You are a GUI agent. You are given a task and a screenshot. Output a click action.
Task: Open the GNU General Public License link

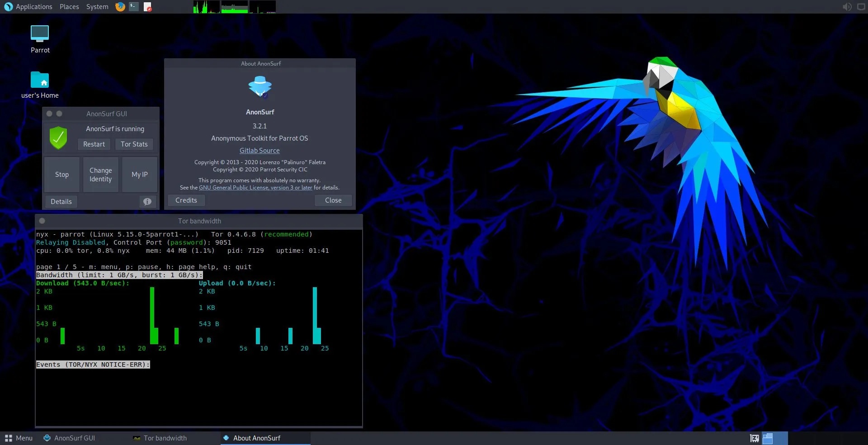(255, 187)
